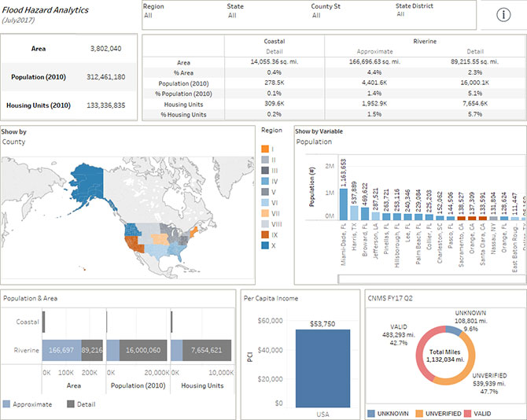This screenshot has width=527, height=420.
Task: Select Region X blue legend swatch
Action: coord(266,245)
